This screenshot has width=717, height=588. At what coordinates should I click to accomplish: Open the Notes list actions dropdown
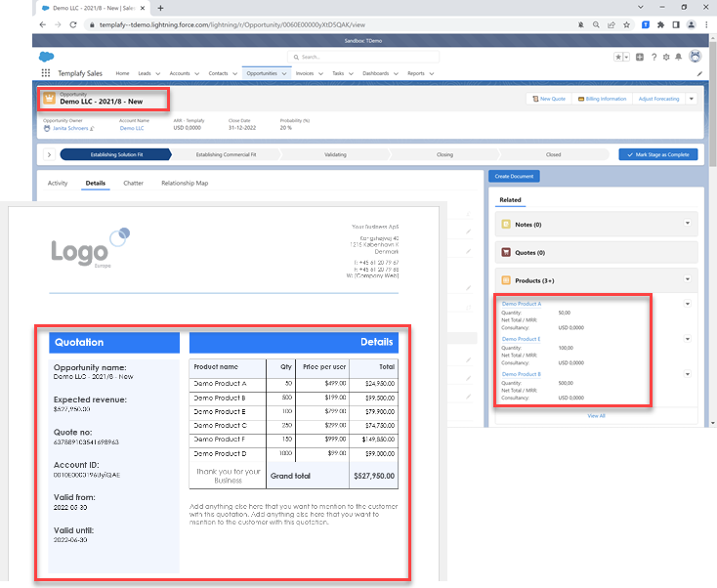point(688,223)
